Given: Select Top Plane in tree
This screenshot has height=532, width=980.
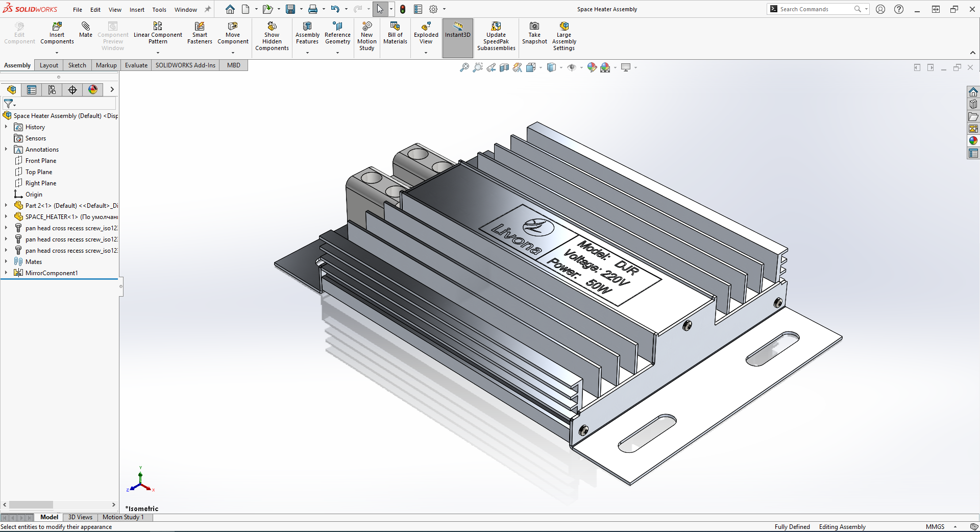Looking at the screenshot, I should [x=39, y=172].
